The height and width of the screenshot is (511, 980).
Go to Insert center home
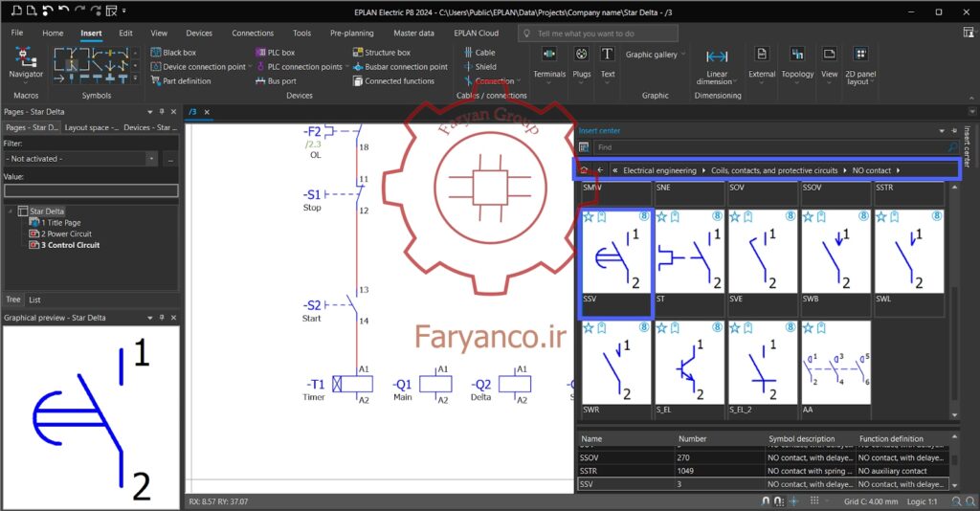click(x=584, y=170)
